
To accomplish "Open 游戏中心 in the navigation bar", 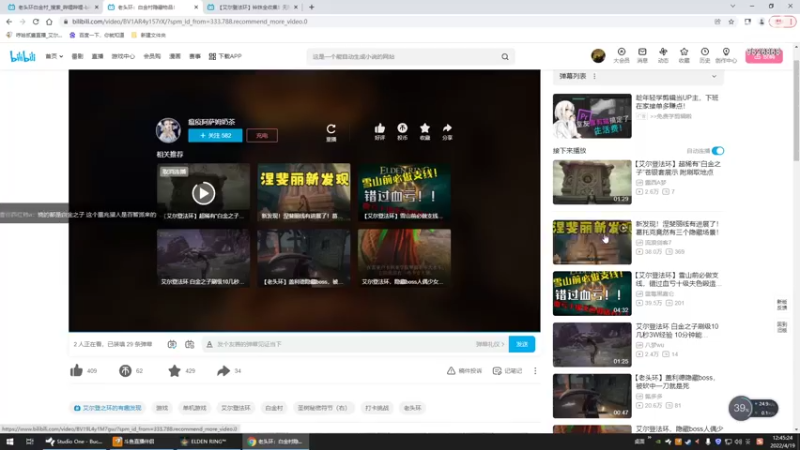I will 123,56.
